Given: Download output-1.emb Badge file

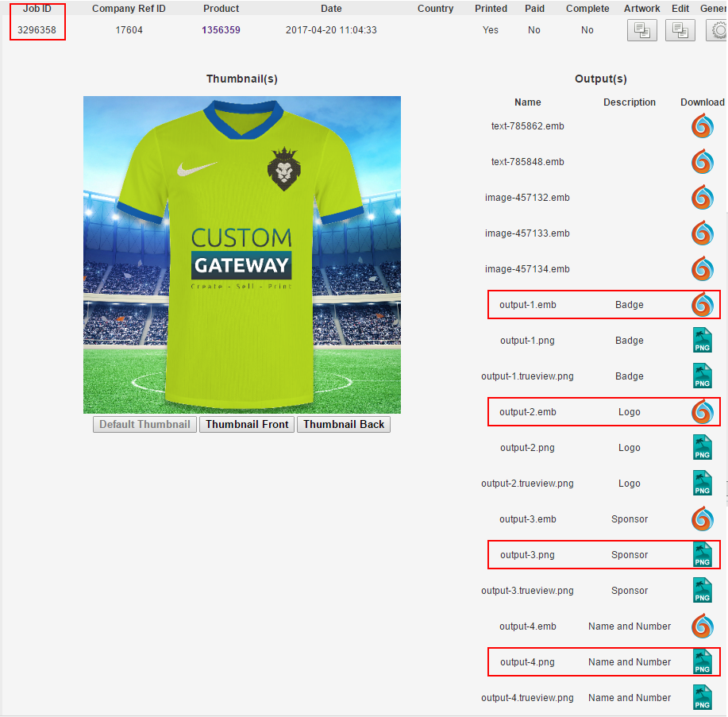Looking at the screenshot, I should coord(702,305).
